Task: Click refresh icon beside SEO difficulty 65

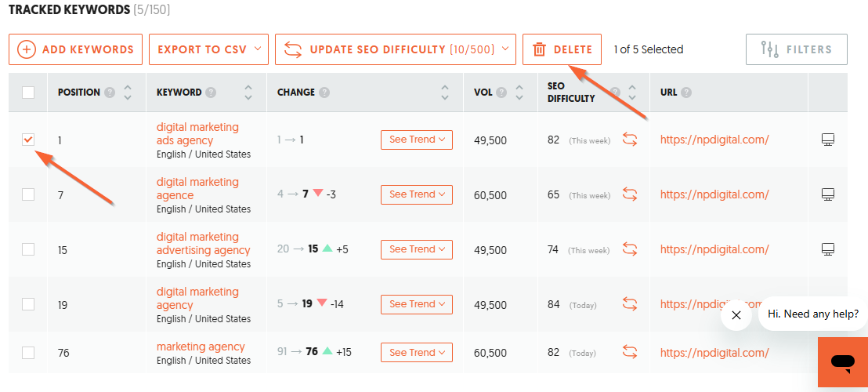Action: 629,194
